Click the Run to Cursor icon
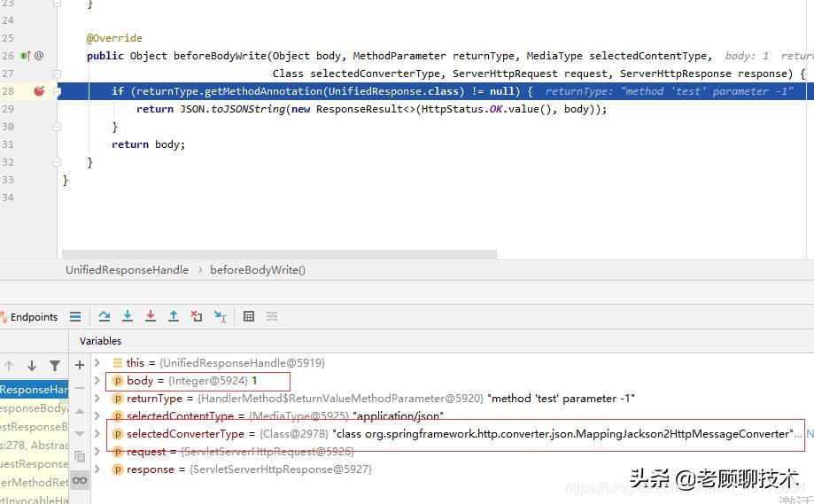 220,316
